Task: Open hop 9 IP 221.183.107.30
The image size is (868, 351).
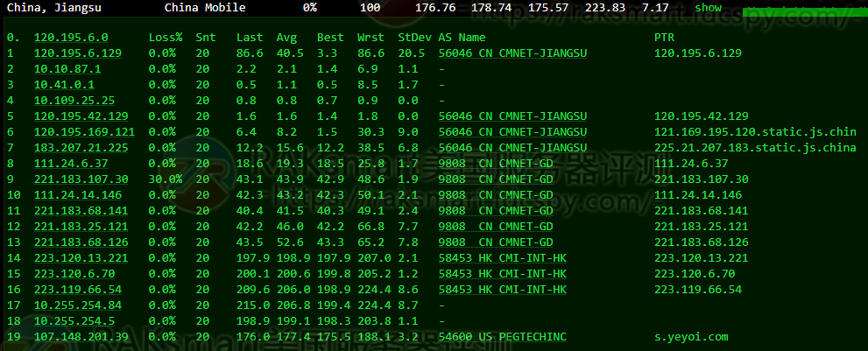Action: click(x=81, y=179)
